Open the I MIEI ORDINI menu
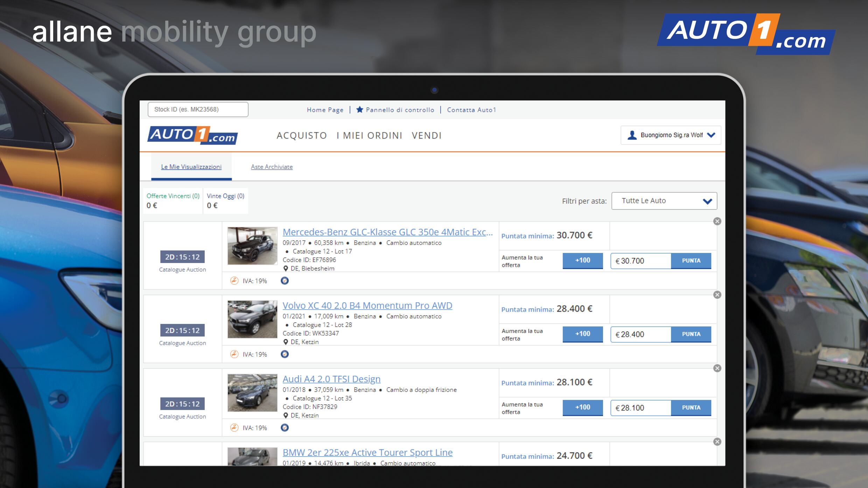Image resolution: width=868 pixels, height=488 pixels. (x=369, y=135)
